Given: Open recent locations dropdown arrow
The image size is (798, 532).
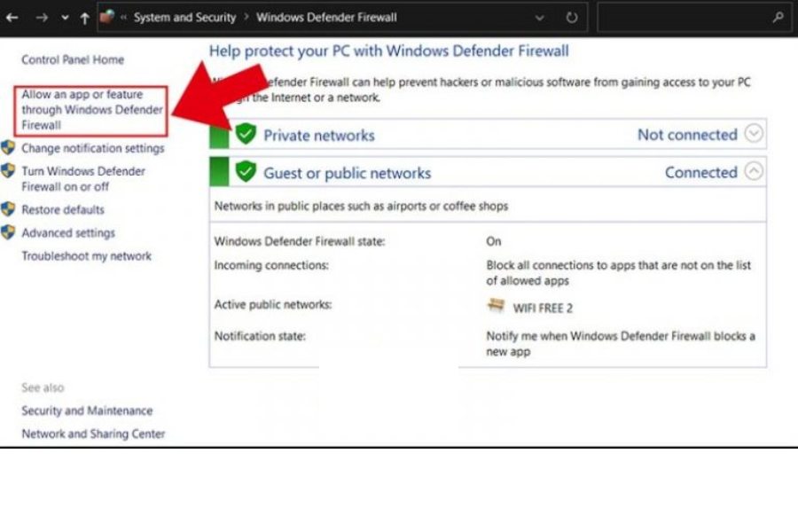Looking at the screenshot, I should pyautogui.click(x=65, y=18).
